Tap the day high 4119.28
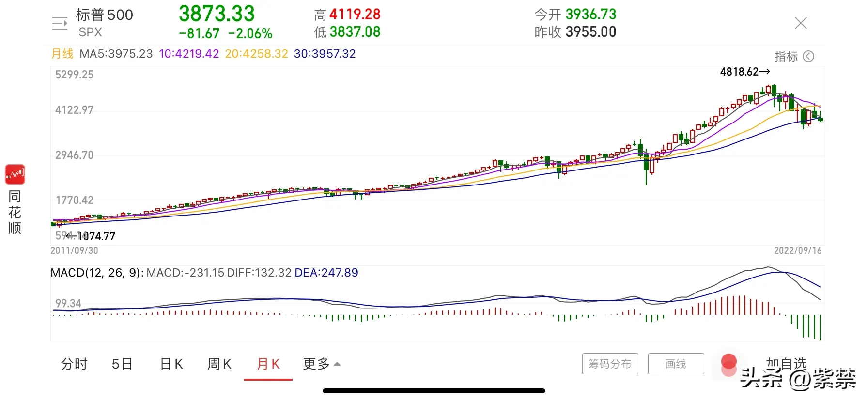Screen dimensions: 868x401 [355, 15]
